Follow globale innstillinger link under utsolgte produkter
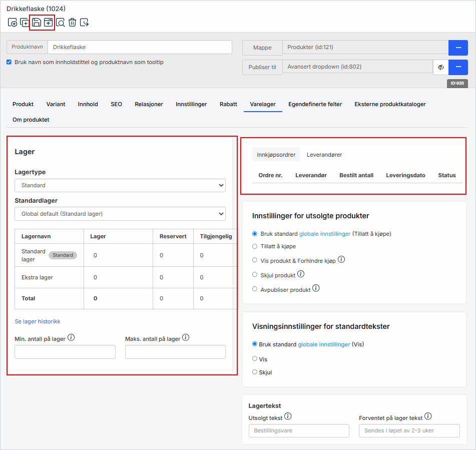 [325, 234]
